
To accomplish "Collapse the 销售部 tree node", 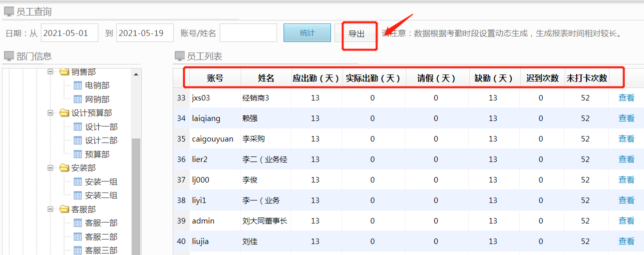I will coord(50,72).
